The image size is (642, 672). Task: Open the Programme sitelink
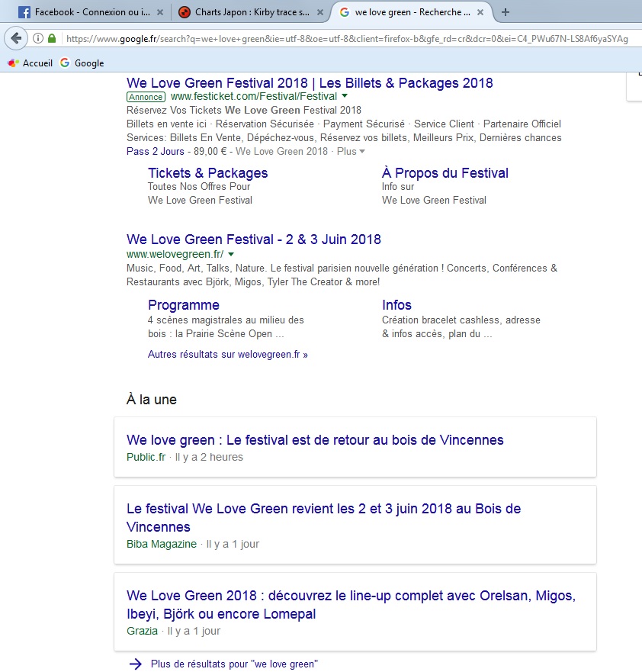pos(184,304)
